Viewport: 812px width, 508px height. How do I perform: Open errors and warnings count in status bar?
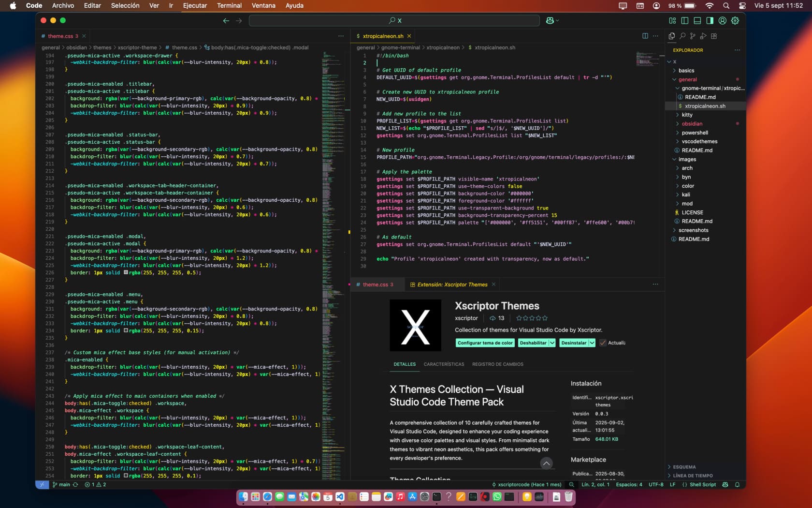(x=95, y=484)
